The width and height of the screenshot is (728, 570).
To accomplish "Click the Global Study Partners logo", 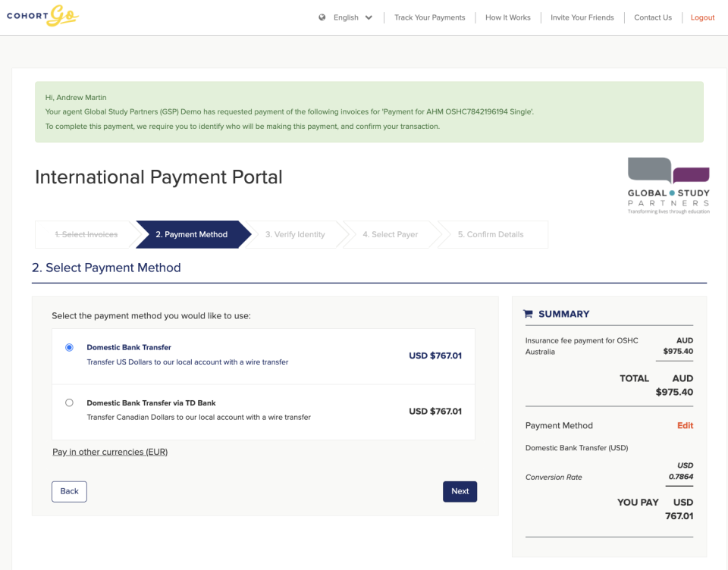I will coord(668,186).
